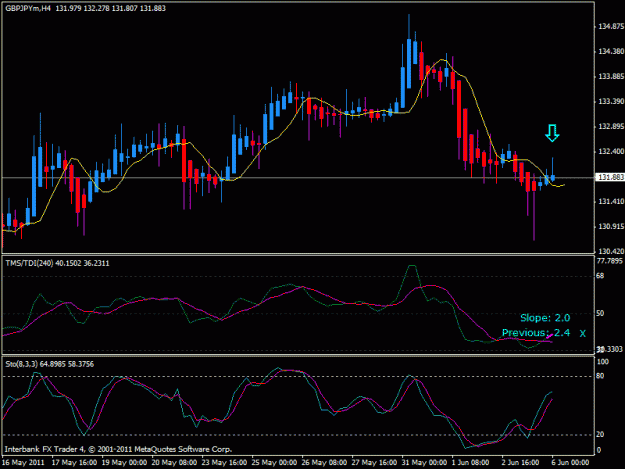The height and width of the screenshot is (469, 625).
Task: Click the 1 Jun 08:00 time label
Action: [x=471, y=463]
